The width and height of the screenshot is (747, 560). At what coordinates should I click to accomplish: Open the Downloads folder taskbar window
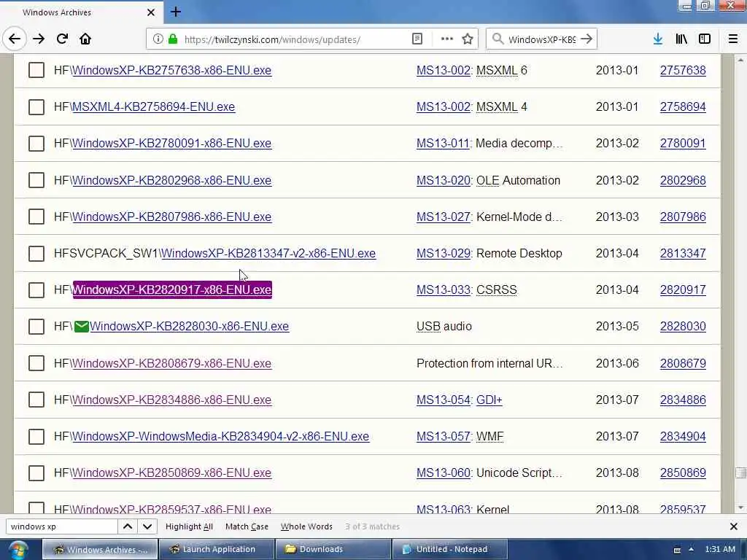click(x=333, y=550)
